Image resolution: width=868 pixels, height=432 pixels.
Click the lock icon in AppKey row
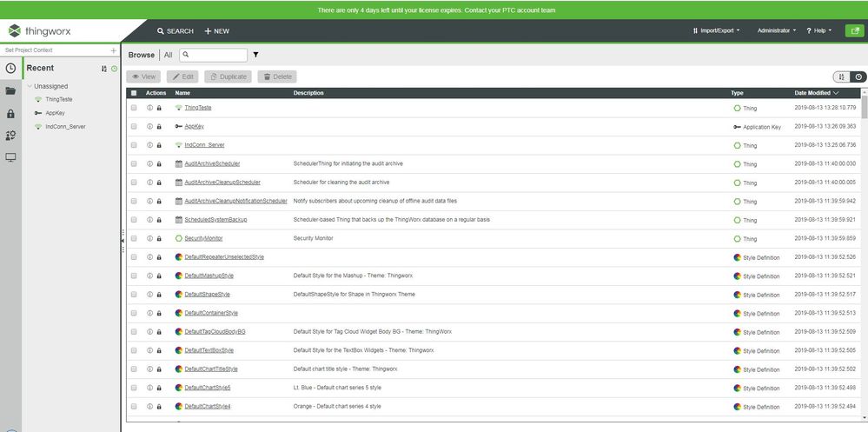click(159, 127)
